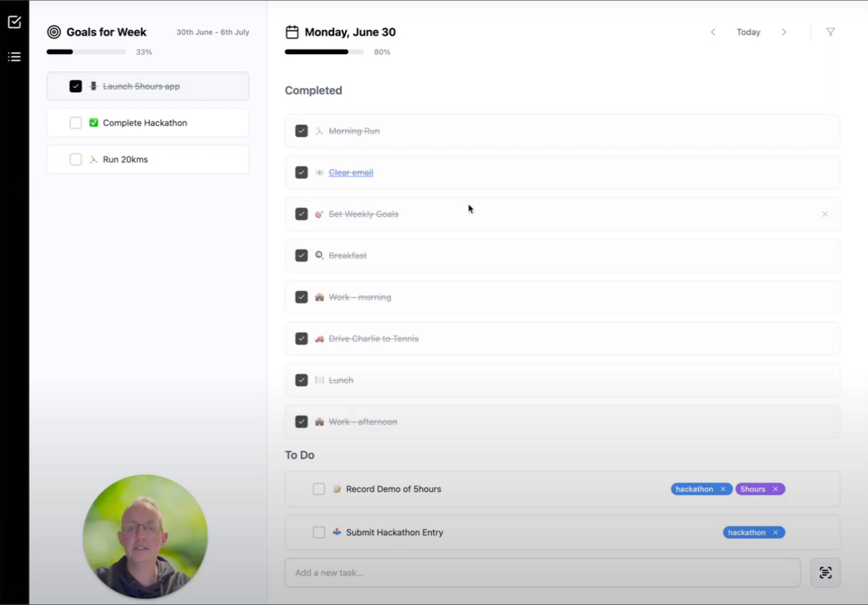The height and width of the screenshot is (605, 868).
Task: Go to the previous day arrow
Action: [713, 32]
